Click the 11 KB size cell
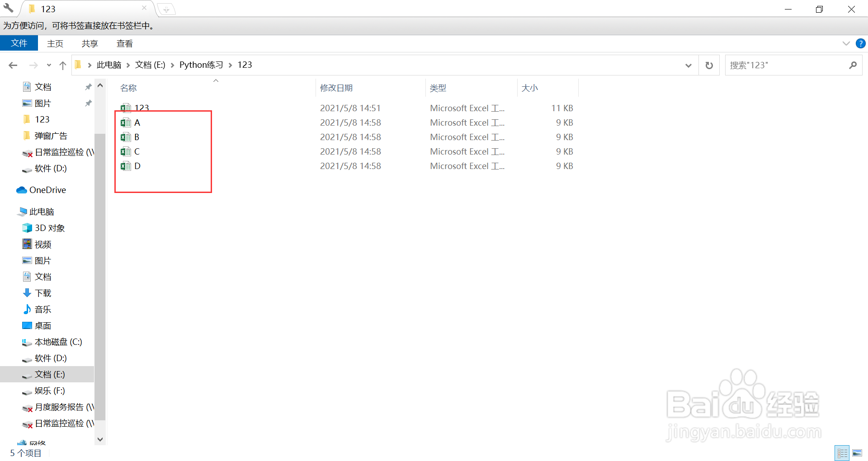Screen dimensions: 868x461 [x=562, y=108]
